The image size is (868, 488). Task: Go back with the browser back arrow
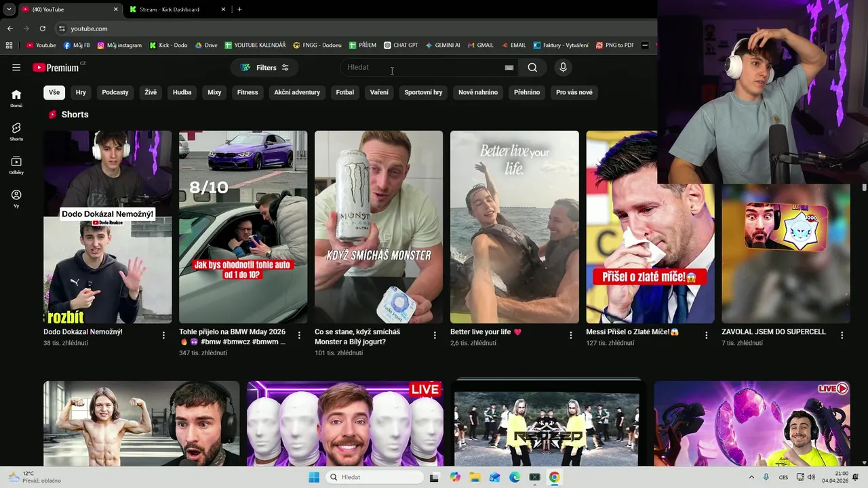click(x=10, y=28)
